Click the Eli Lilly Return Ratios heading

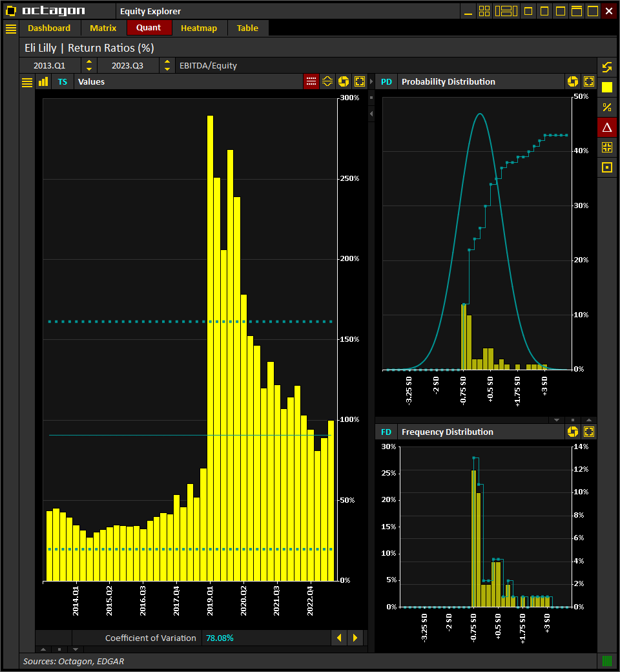click(x=89, y=48)
